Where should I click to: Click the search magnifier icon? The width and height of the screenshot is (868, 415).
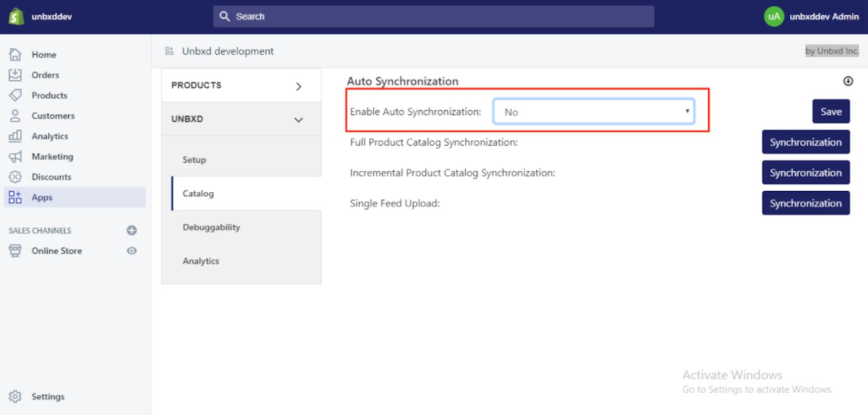(225, 16)
